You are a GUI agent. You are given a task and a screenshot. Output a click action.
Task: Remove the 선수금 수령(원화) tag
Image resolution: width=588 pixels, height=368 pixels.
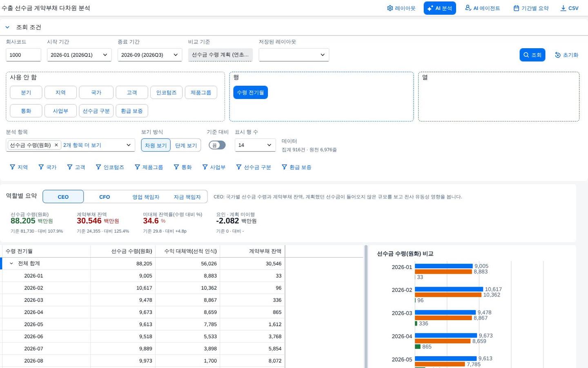[56, 145]
